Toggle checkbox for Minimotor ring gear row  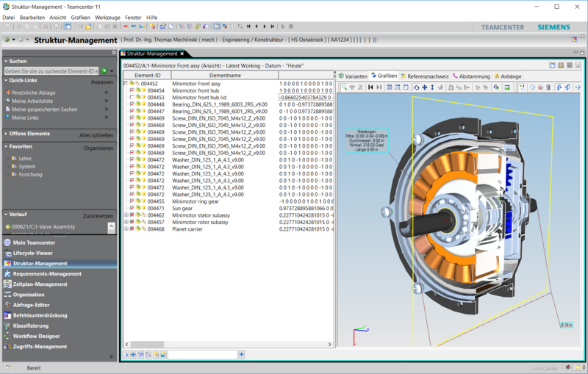[132, 201]
